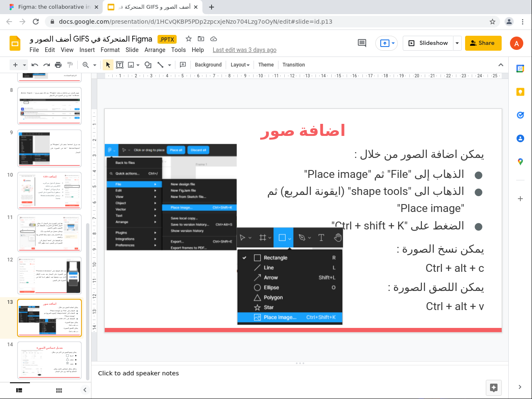Image resolution: width=532 pixels, height=399 pixels.
Task: Switch to filmstrip view
Action: click(19, 390)
